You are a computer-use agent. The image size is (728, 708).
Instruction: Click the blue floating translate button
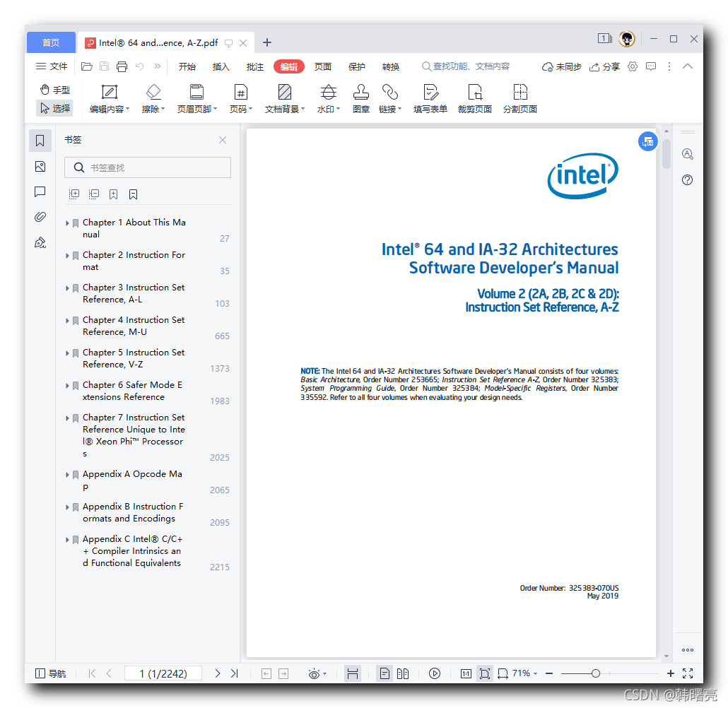coord(647,141)
